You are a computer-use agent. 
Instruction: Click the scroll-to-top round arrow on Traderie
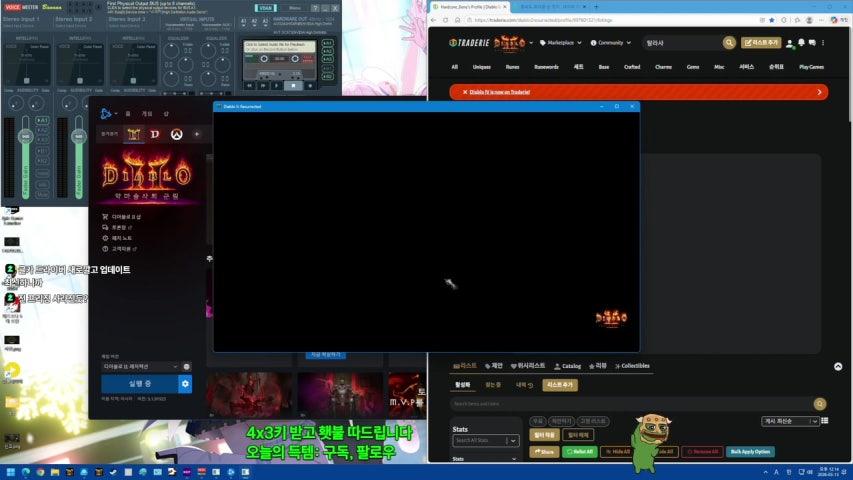point(838,366)
